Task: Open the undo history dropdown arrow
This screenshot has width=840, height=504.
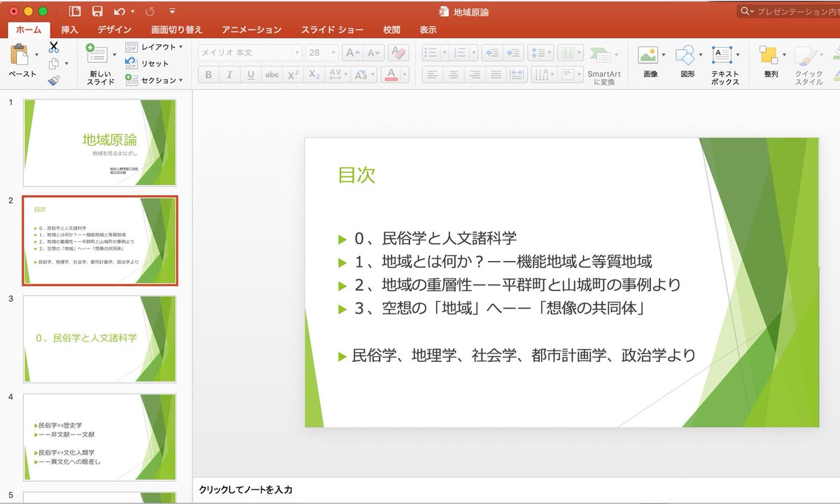Action: tap(132, 12)
